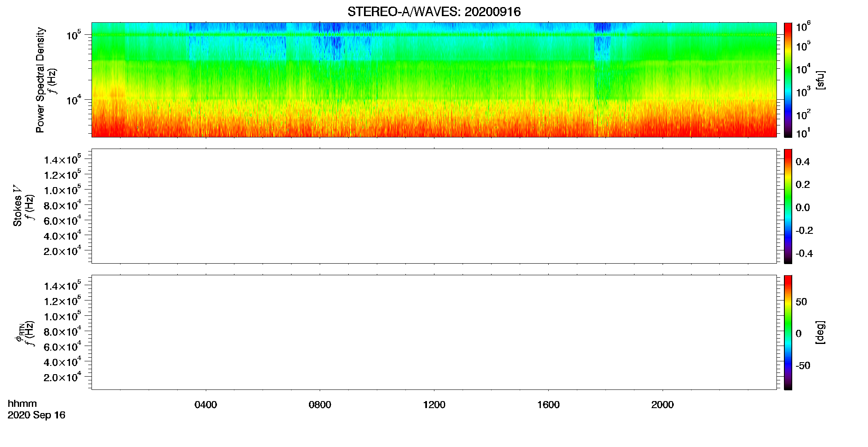The height and width of the screenshot is (447, 868).
Task: Click the 0400 time axis label
Action: click(x=206, y=405)
